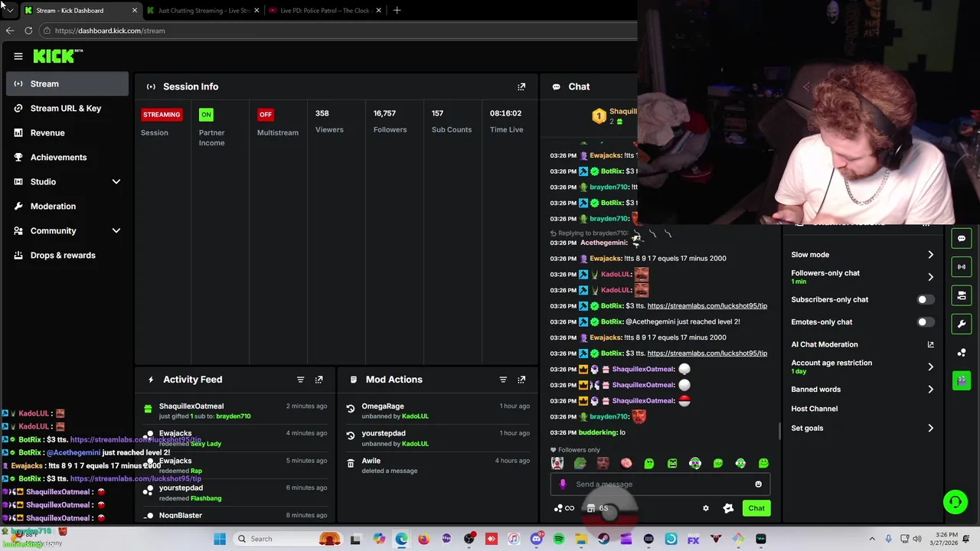980x551 pixels.
Task: Open Awile deleted message entry
Action: [436, 465]
